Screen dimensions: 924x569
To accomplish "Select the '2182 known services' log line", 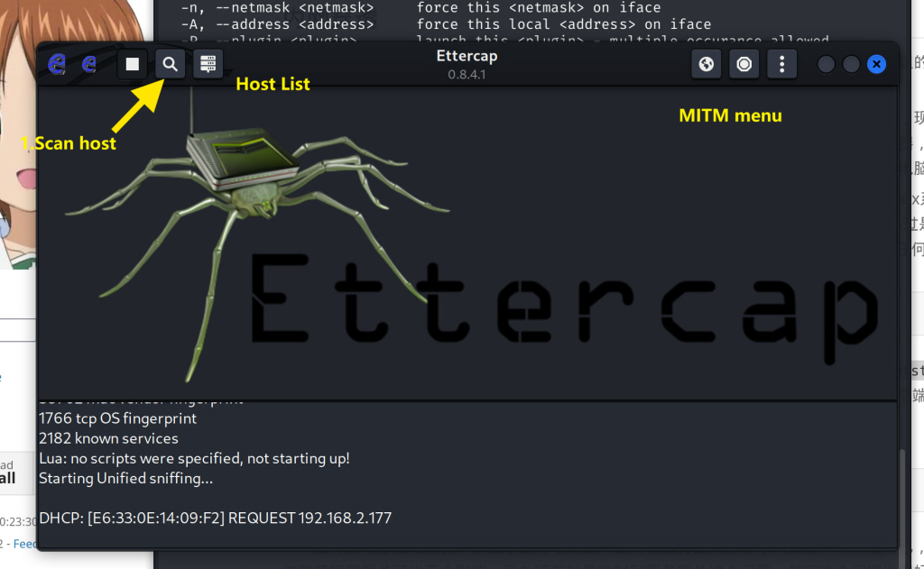I will (x=108, y=438).
